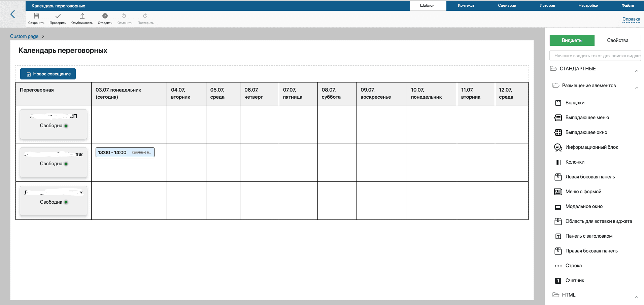Image resolution: width=644 pixels, height=305 pixels.
Task: Open the Справка help link
Action: [x=631, y=19]
